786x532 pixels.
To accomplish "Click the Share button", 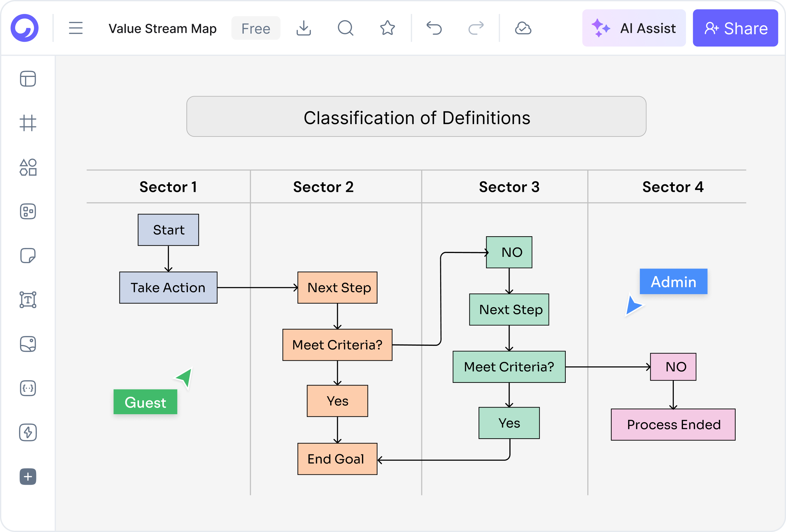I will 736,28.
